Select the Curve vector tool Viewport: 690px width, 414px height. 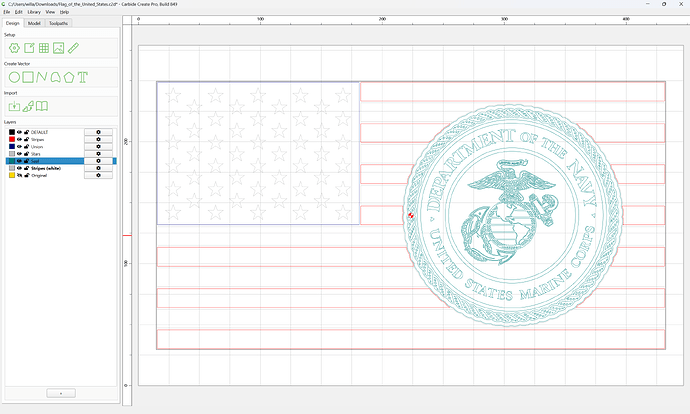tap(55, 77)
